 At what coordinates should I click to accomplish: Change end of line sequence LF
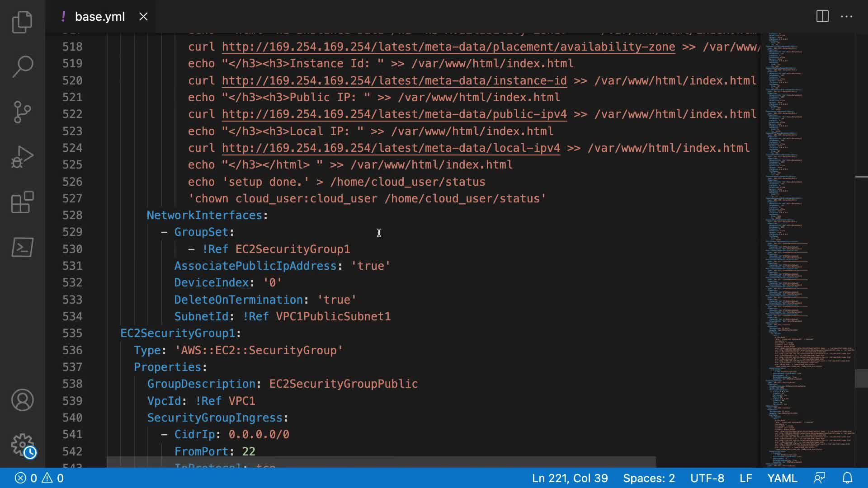[x=745, y=478]
